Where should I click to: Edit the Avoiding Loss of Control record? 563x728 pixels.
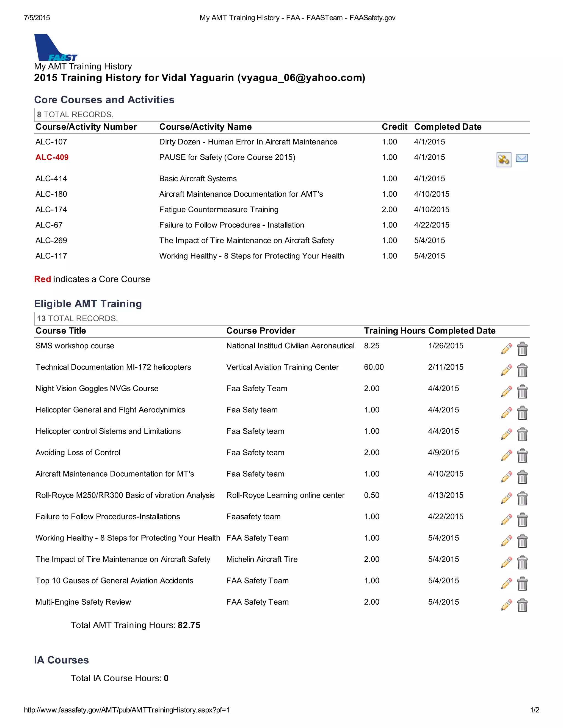tap(506, 455)
